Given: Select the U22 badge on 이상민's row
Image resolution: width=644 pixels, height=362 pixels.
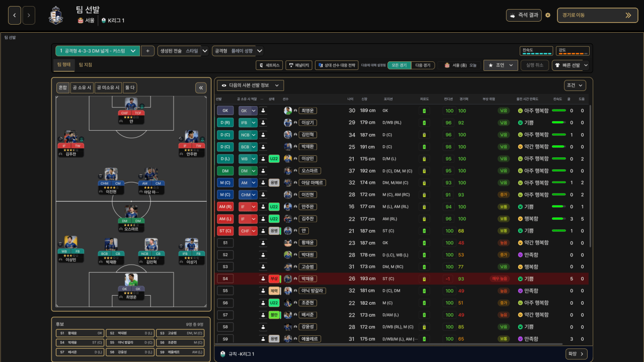Looking at the screenshot, I should point(274,159).
